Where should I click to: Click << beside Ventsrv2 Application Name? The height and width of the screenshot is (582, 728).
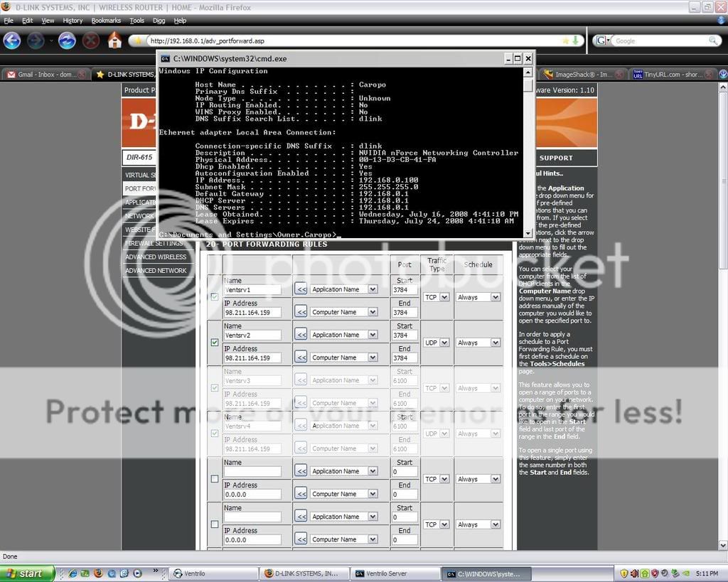pos(301,335)
